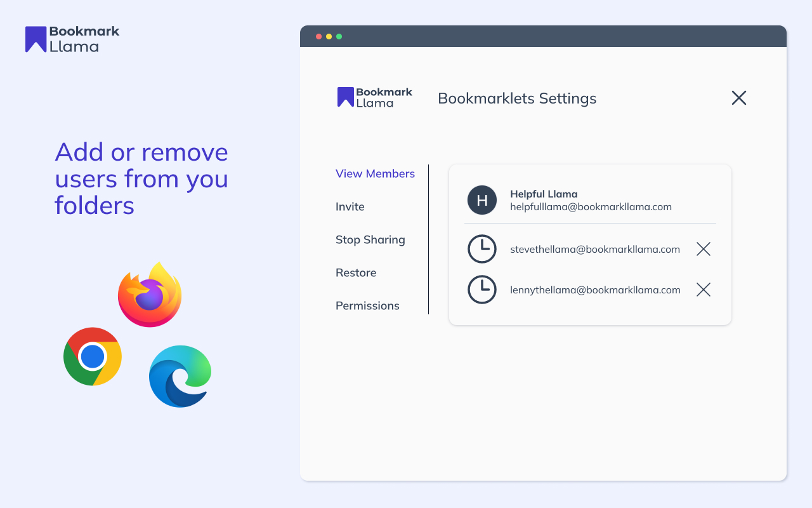
Task: Remove lennythellama@bookmarkllama.com from members
Action: tap(704, 290)
